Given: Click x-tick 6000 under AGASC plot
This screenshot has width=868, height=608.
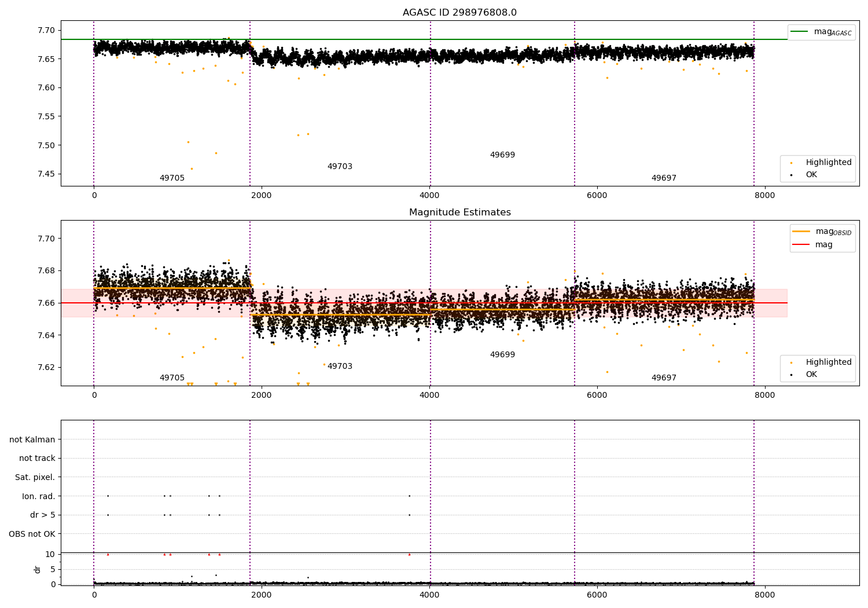Looking at the screenshot, I should tap(597, 196).
